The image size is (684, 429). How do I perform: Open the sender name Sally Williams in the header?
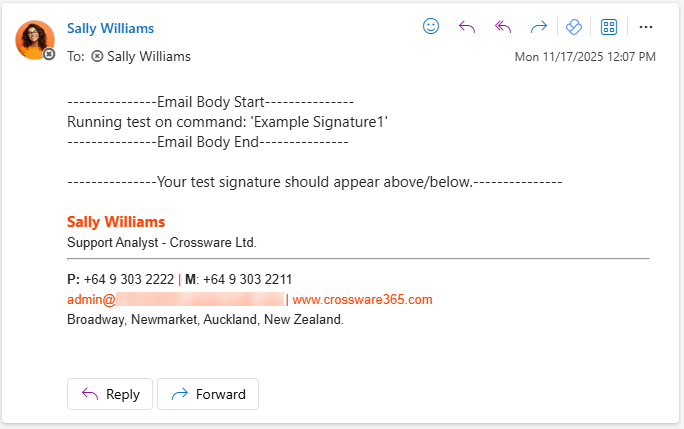110,28
